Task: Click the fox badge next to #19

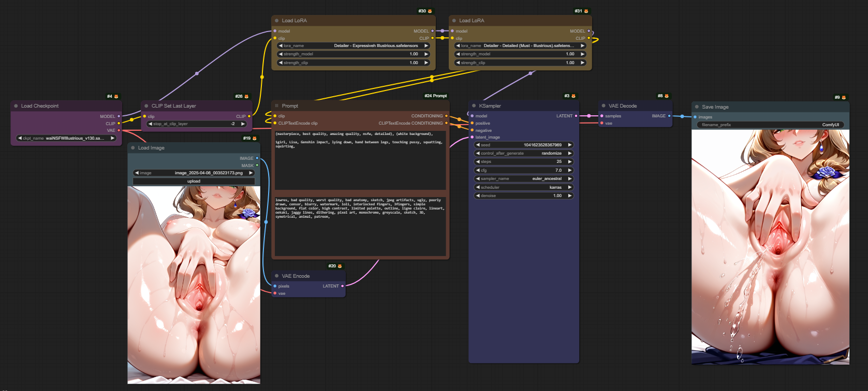Action: [x=254, y=138]
